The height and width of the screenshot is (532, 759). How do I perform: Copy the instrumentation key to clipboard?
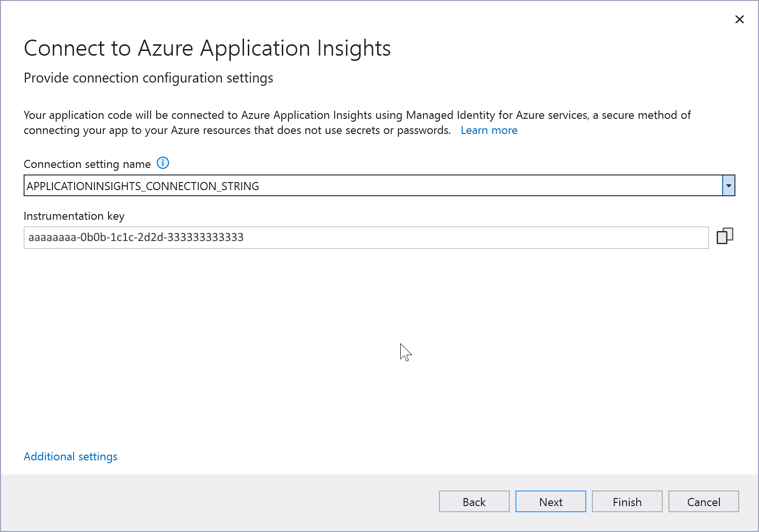(x=725, y=236)
